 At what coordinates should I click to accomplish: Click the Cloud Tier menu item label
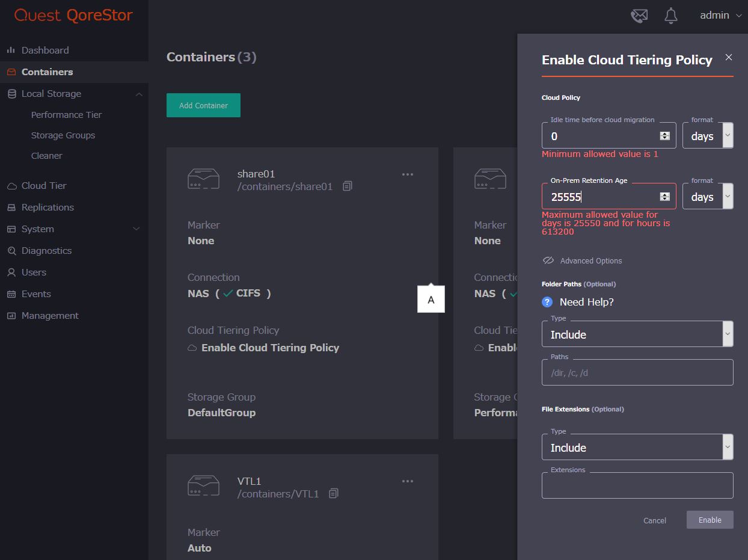[44, 186]
